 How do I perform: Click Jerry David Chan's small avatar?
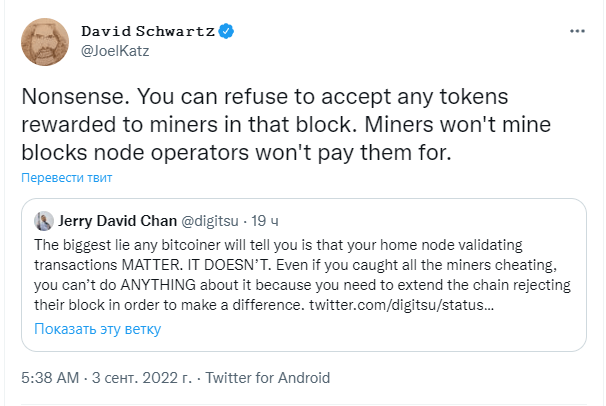click(44, 221)
